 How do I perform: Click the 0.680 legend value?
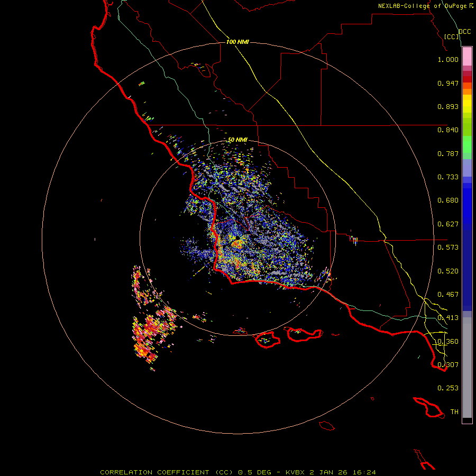pyautogui.click(x=448, y=200)
